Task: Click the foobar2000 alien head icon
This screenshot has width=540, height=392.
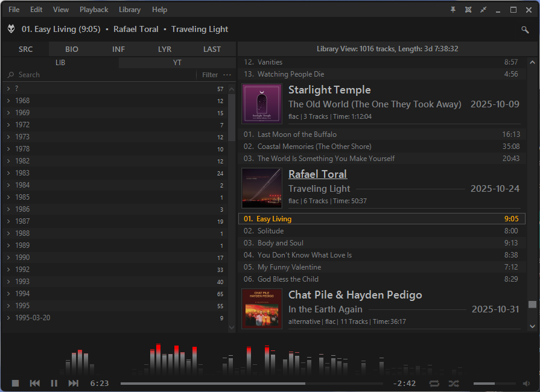Action: coord(11,29)
